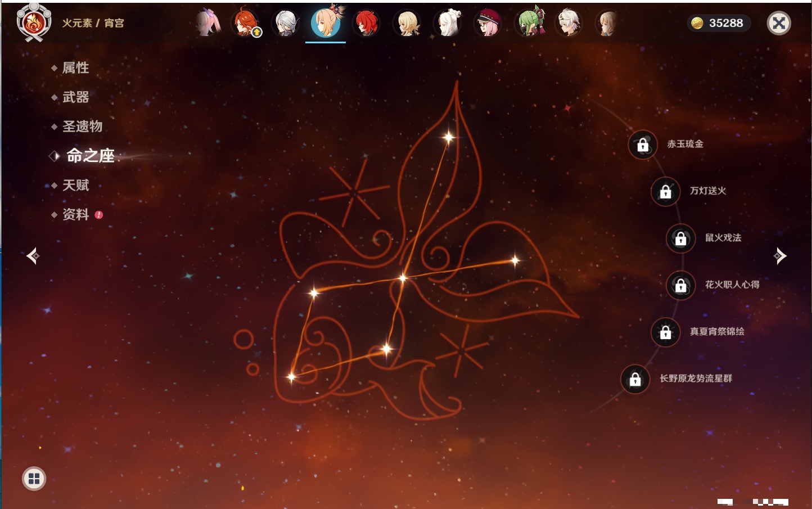Select the highlighted Yoimiya avatar

326,22
